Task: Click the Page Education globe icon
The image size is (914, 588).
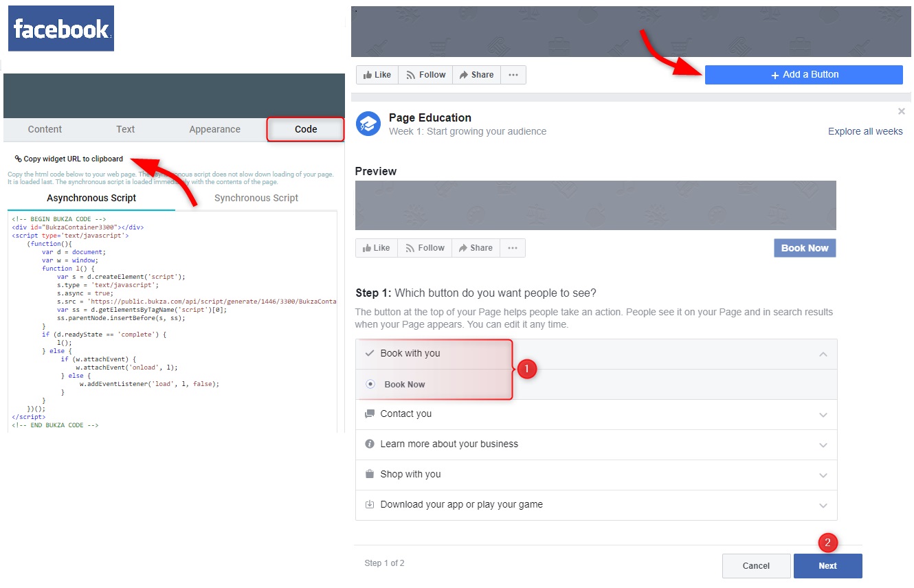Action: pos(367,124)
